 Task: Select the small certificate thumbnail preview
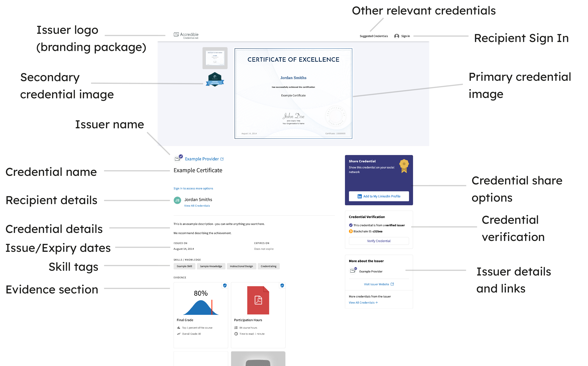click(215, 58)
